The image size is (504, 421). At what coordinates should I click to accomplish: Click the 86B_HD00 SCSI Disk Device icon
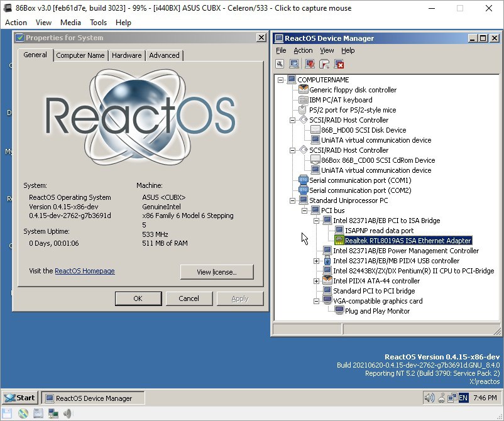[315, 130]
